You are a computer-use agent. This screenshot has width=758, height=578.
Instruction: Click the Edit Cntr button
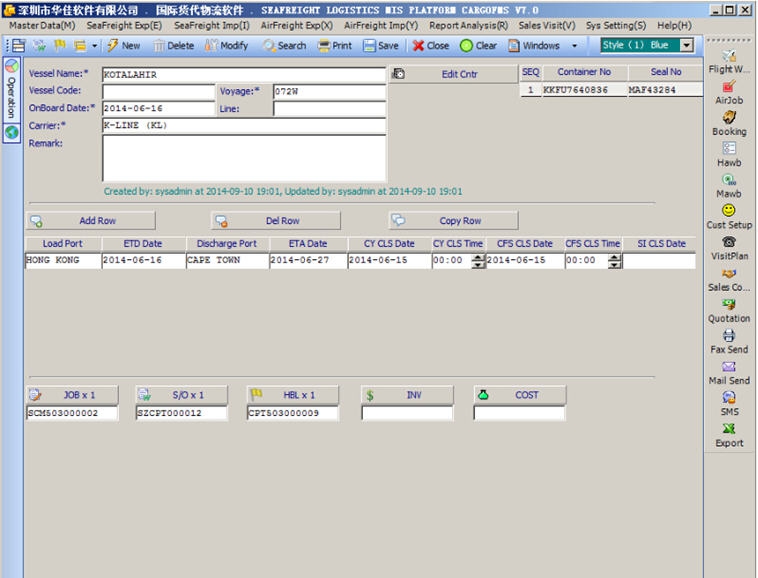click(459, 74)
